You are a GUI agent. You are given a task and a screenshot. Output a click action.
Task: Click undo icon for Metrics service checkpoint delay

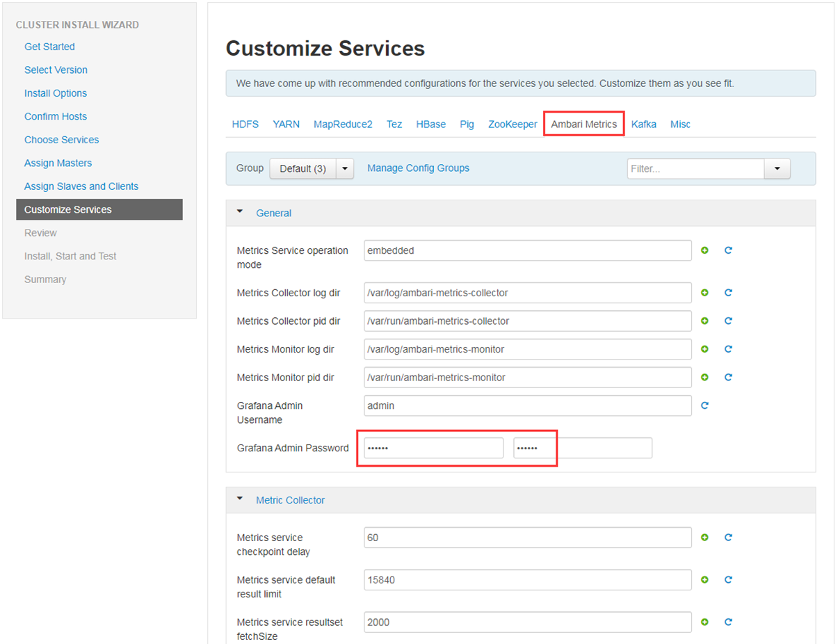tap(728, 538)
